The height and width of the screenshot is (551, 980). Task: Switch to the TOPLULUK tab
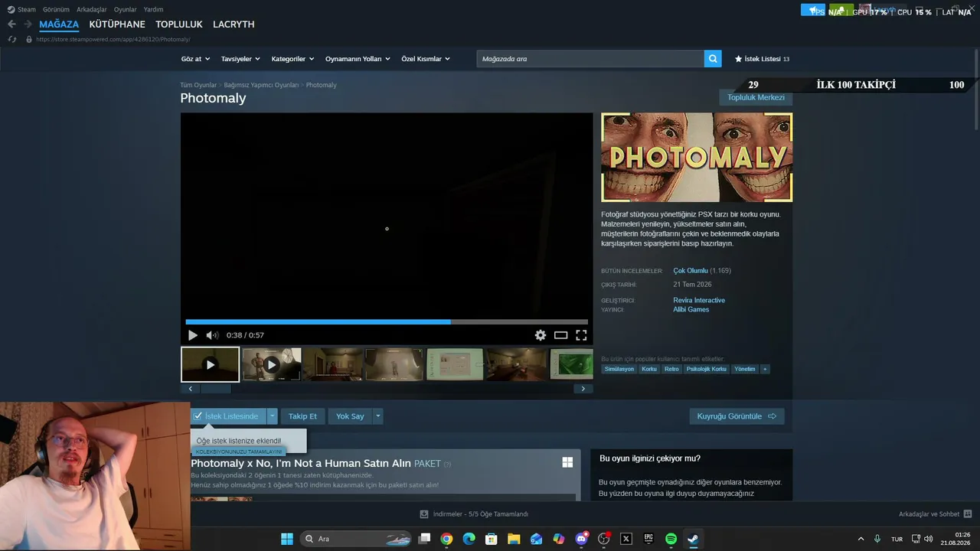point(179,24)
